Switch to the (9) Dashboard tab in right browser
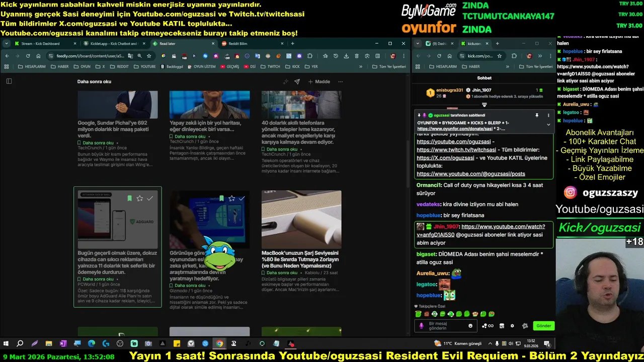Image resolution: width=644 pixels, height=362 pixels. point(439,44)
